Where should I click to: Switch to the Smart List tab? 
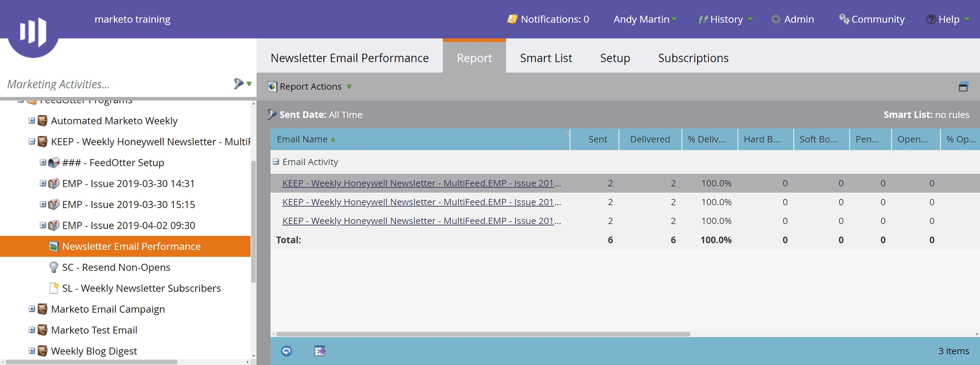[x=546, y=58]
